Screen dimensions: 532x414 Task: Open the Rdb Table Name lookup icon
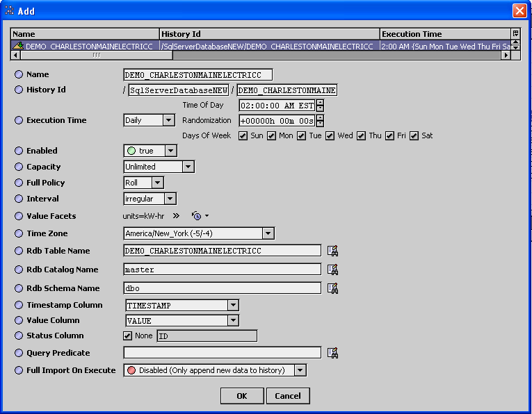[332, 251]
